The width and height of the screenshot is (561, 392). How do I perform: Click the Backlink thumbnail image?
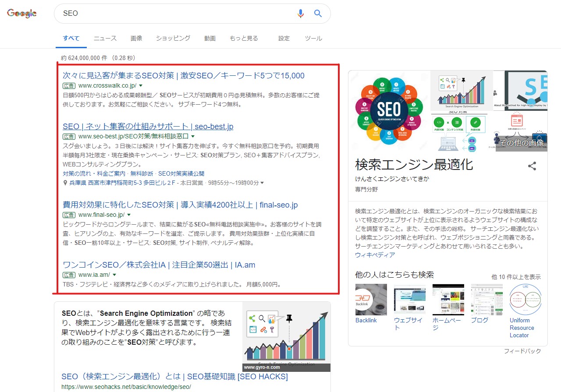coord(371,300)
